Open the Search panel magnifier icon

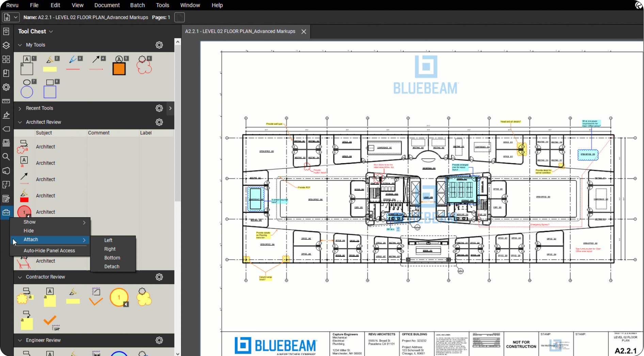pos(6,157)
